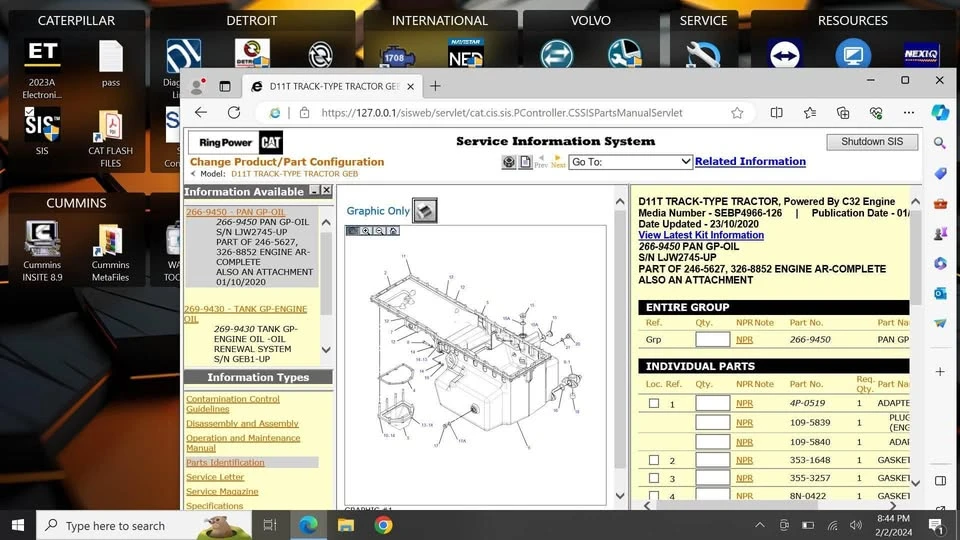Open Edge settings and more menu
Screen dimensions: 960x540
(x=909, y=113)
